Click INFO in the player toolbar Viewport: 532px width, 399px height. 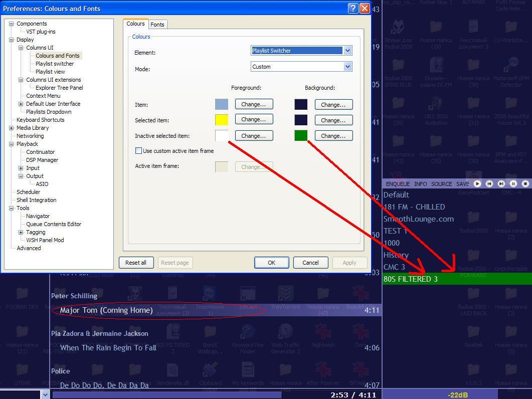coord(420,184)
